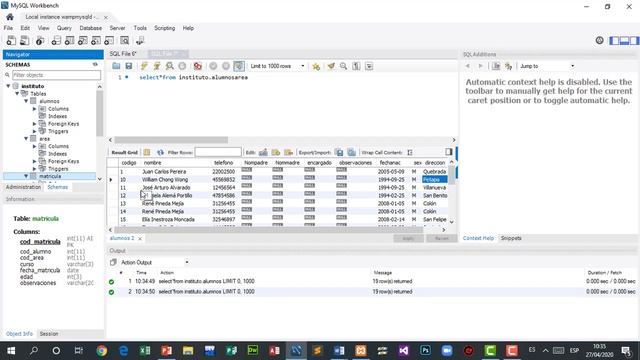The width and height of the screenshot is (640, 360).
Task: Click the Apply button under results
Action: pyautogui.click(x=408, y=238)
